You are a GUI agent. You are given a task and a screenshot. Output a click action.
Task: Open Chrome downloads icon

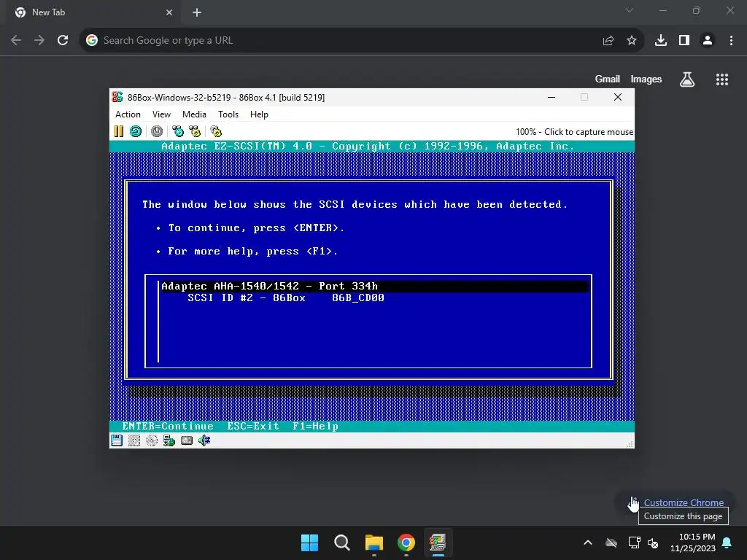[x=661, y=41]
